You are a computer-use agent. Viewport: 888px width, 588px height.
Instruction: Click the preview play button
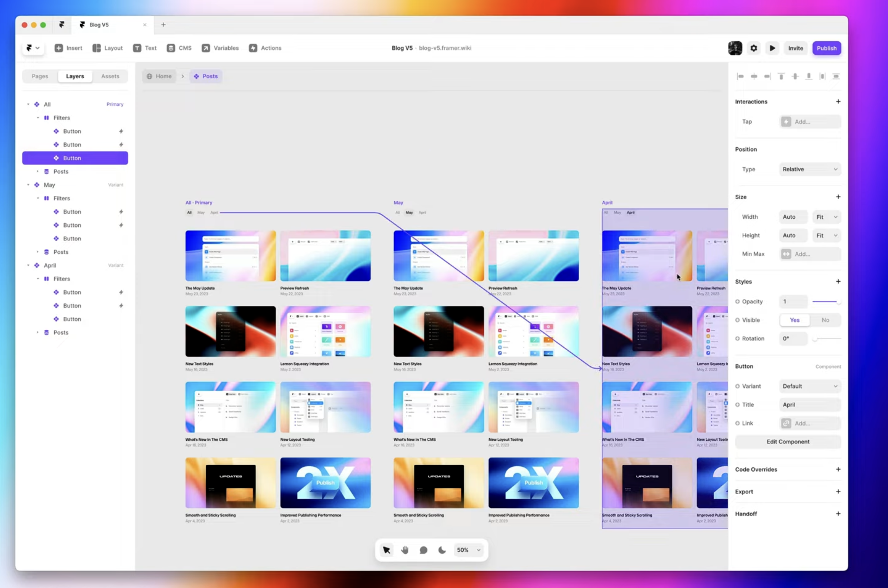[772, 48]
